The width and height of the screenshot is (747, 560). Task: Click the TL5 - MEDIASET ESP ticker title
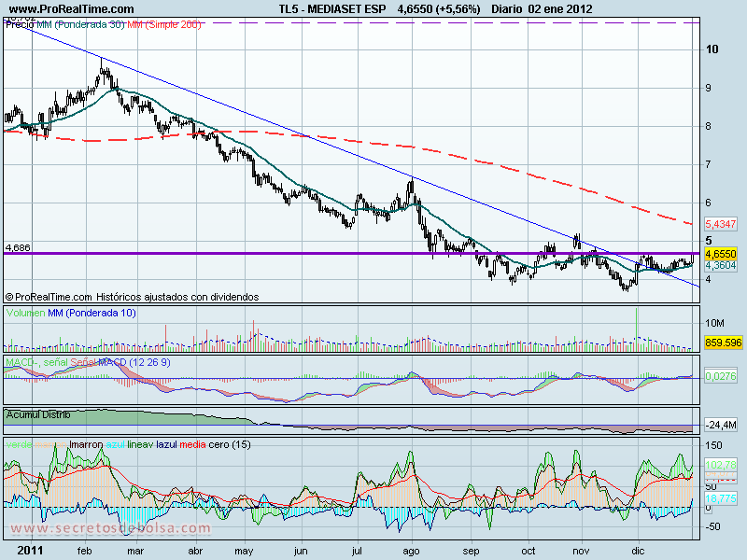(x=332, y=9)
